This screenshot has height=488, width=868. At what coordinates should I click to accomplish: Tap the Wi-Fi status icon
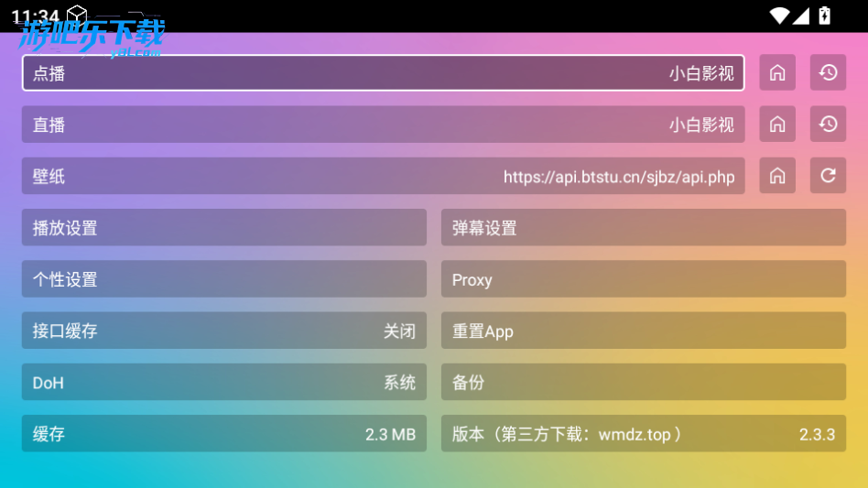(779, 16)
